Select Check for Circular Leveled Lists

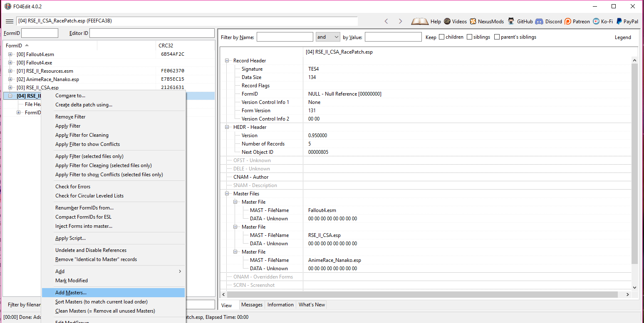pos(113,196)
